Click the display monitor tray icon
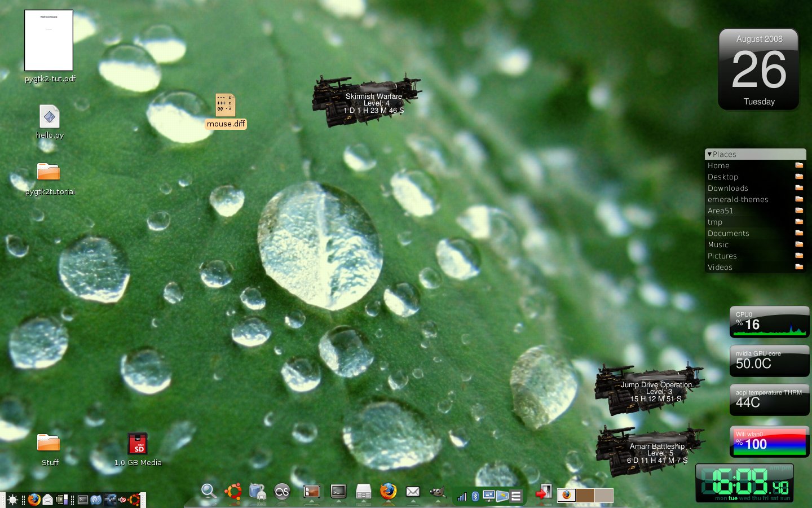The image size is (812, 508). [x=488, y=497]
